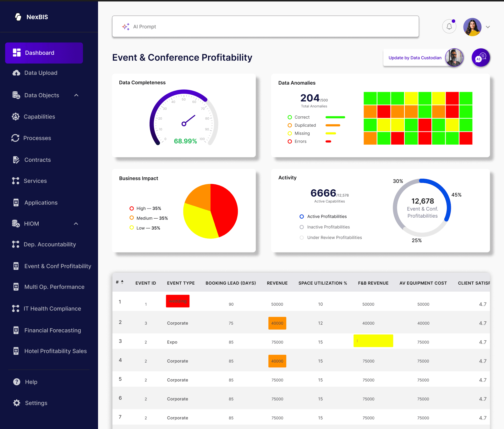This screenshot has height=429, width=504.
Task: Open the notifications bell
Action: 449,26
